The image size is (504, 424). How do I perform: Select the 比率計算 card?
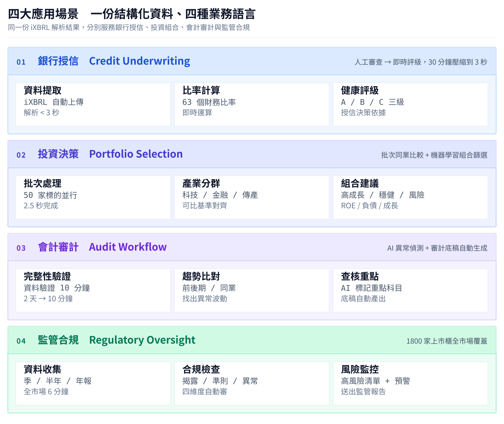pyautogui.click(x=252, y=104)
